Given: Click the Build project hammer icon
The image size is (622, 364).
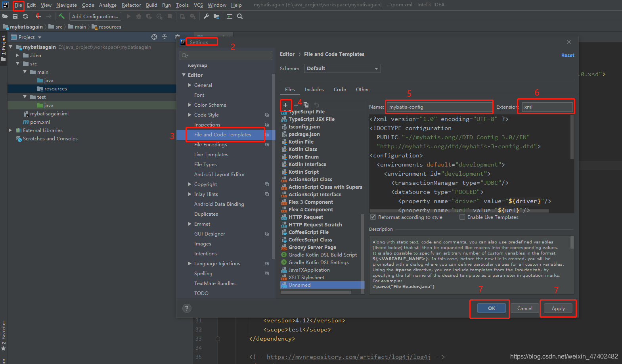Looking at the screenshot, I should click(61, 16).
